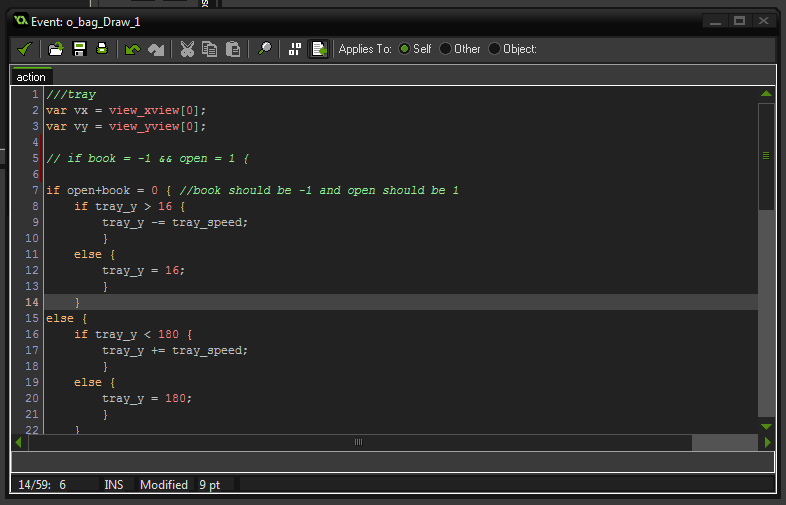Click the vertical scrollbar thumb
This screenshot has height=505, width=786.
pos(766,156)
